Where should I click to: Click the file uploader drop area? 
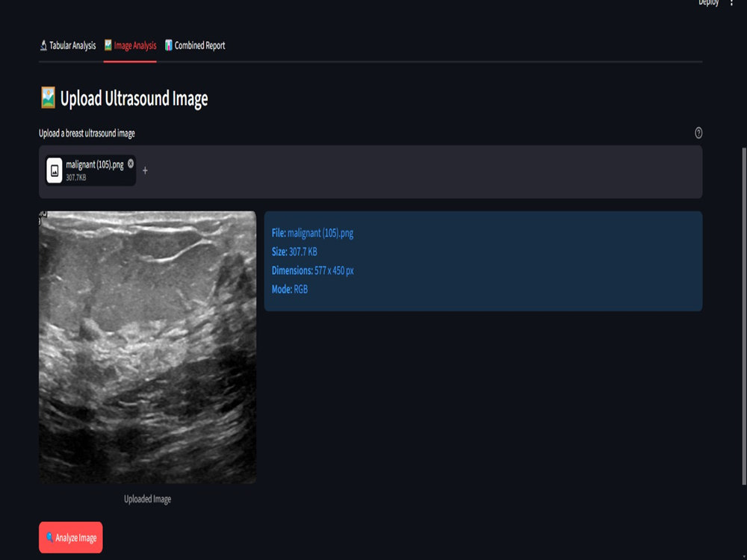tap(371, 172)
